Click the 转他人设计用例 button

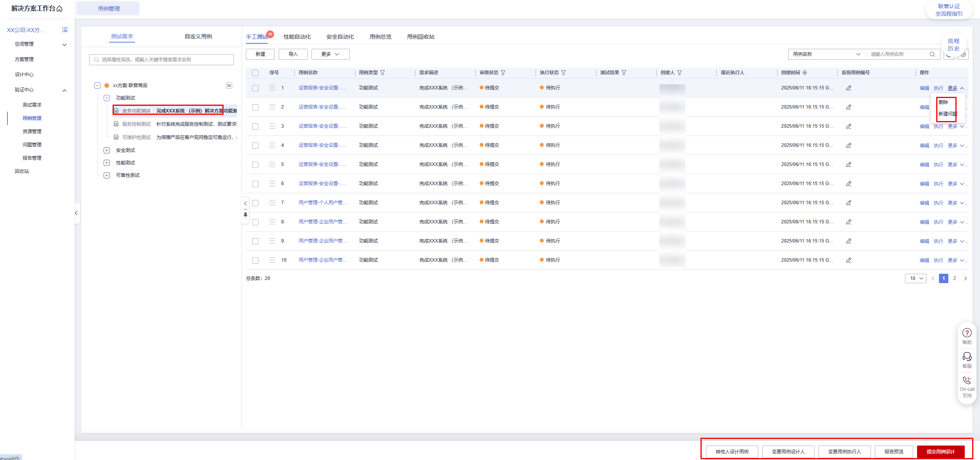pyautogui.click(x=732, y=452)
